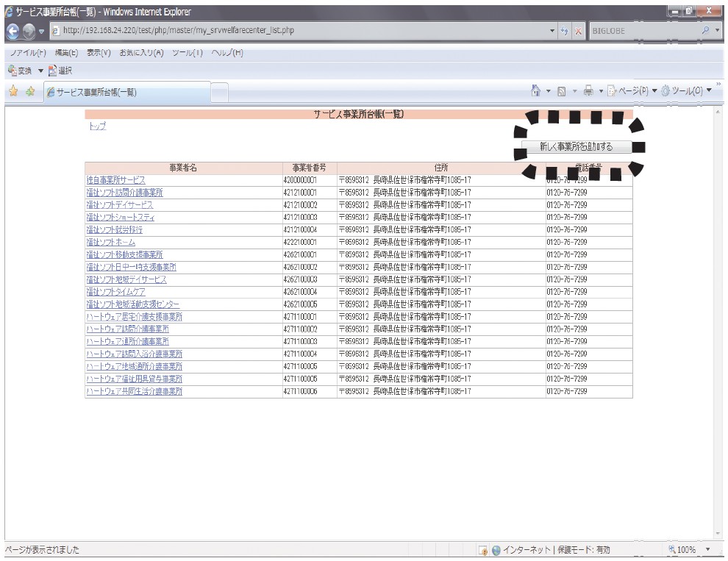Open 福祉ソフト地域デイサービス link
The image size is (728, 561).
126,279
